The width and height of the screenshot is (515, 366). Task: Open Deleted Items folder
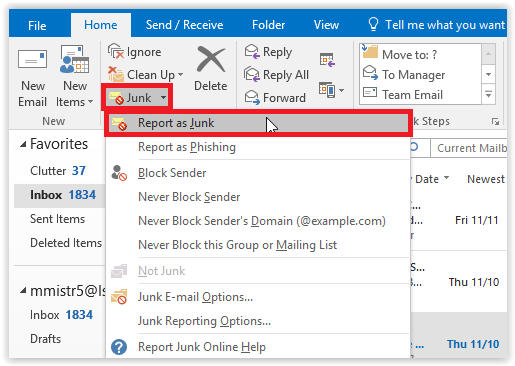66,243
